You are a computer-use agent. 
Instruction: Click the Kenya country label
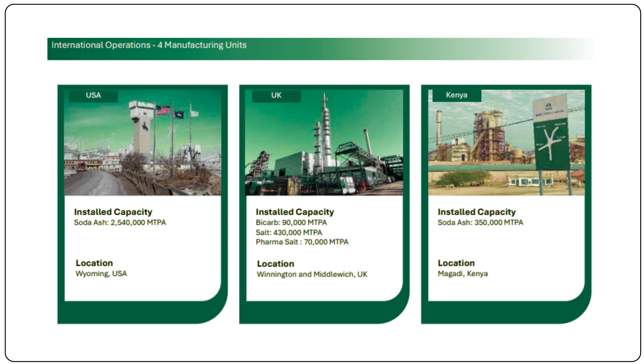pyautogui.click(x=457, y=95)
